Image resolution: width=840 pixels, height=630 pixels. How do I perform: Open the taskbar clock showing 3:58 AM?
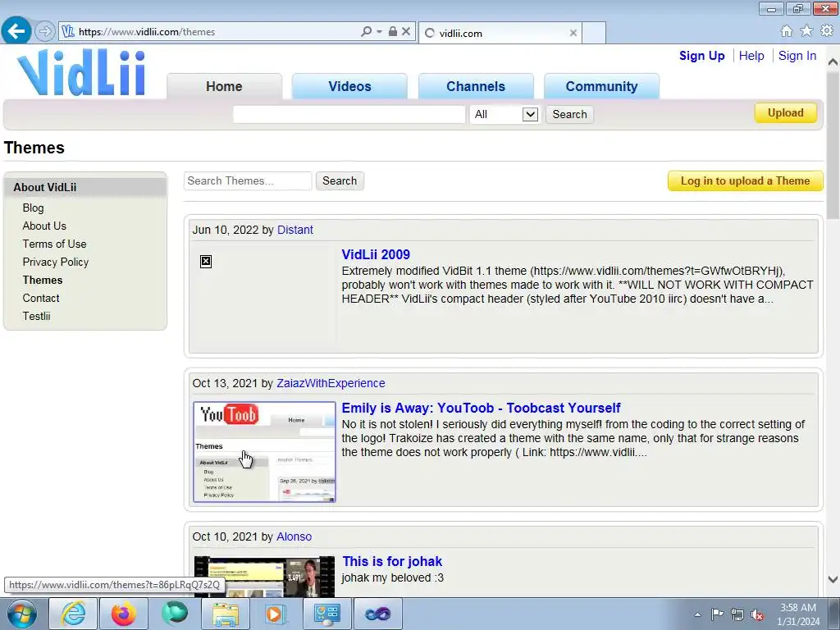(798, 614)
